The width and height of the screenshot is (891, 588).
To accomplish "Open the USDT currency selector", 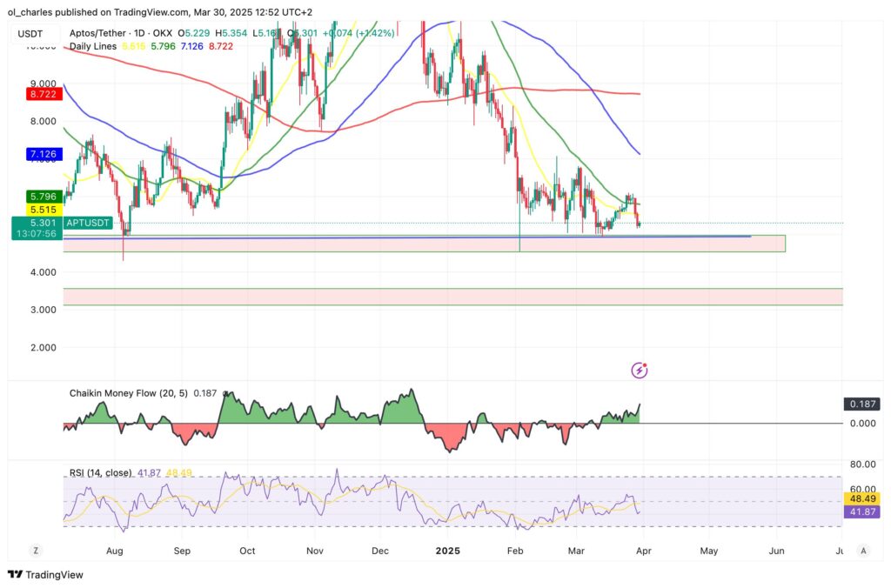I will pyautogui.click(x=30, y=33).
